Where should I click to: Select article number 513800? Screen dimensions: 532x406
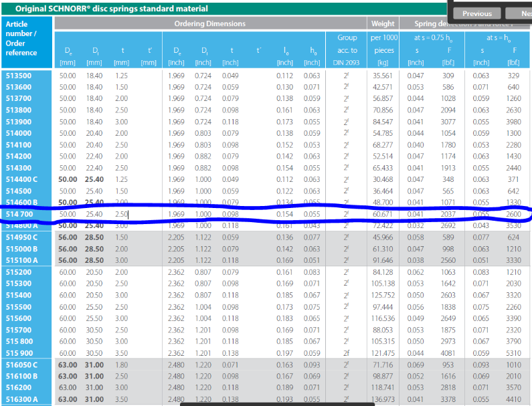pos(19,110)
